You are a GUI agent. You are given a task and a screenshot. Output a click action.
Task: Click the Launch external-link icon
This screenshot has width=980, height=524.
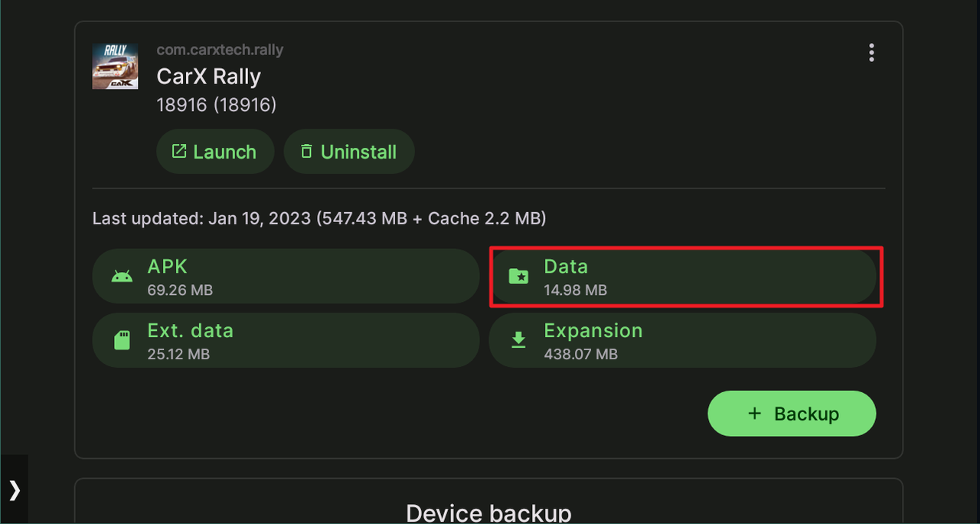(x=179, y=152)
